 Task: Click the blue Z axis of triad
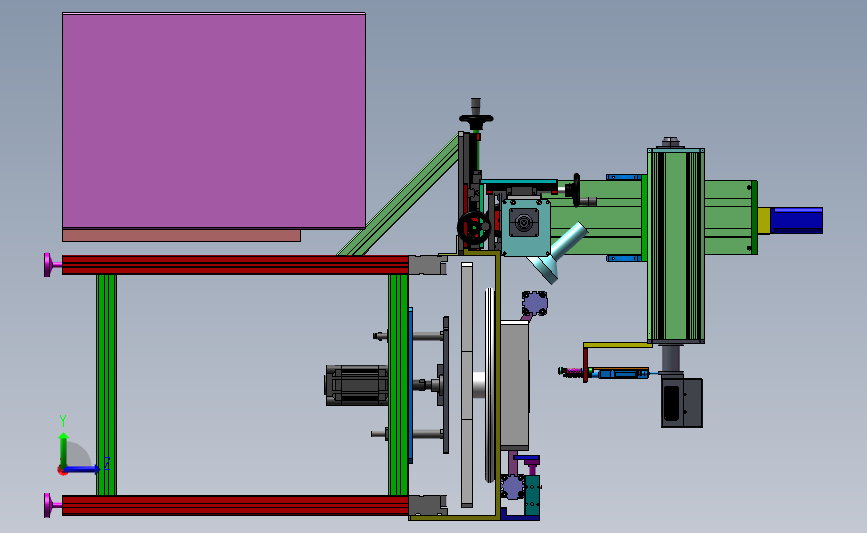(83, 469)
